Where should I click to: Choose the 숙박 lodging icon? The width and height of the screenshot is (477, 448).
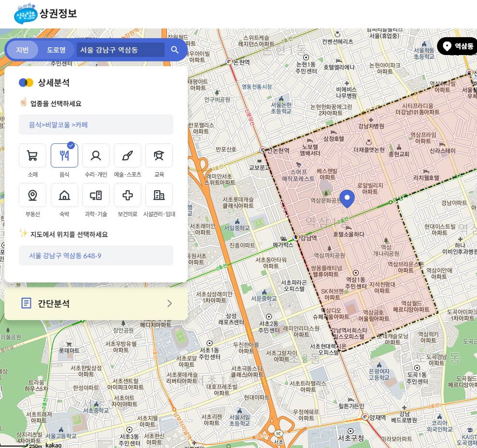(x=64, y=195)
